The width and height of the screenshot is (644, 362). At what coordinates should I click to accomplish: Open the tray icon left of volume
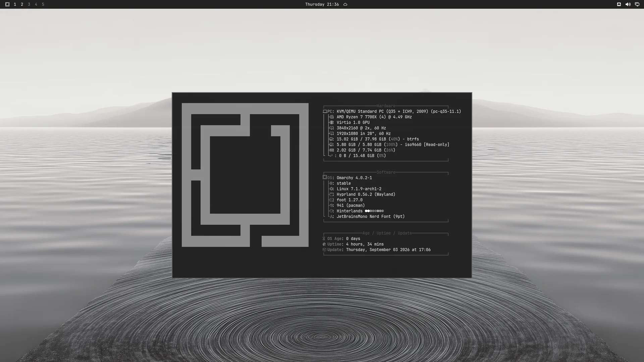point(619,4)
